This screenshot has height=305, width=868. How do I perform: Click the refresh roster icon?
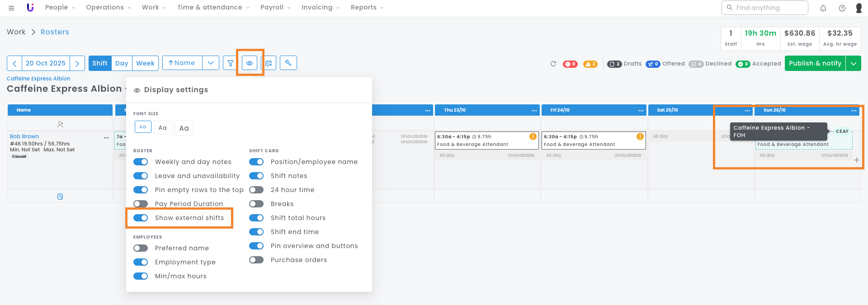[x=553, y=64]
